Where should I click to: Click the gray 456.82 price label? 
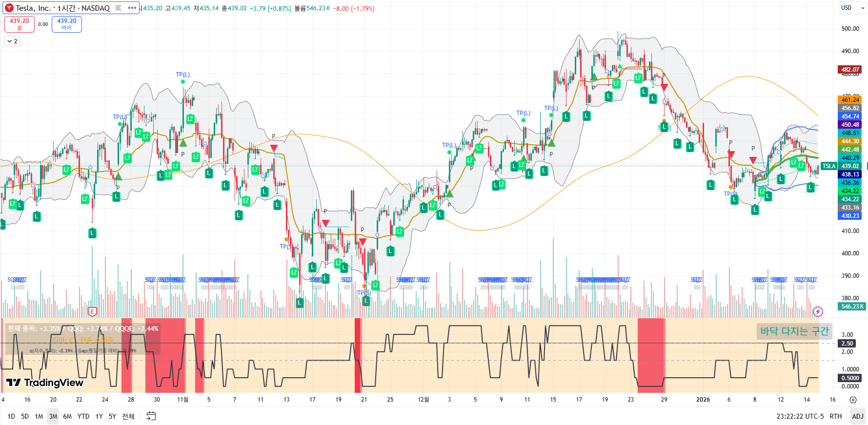coord(850,108)
